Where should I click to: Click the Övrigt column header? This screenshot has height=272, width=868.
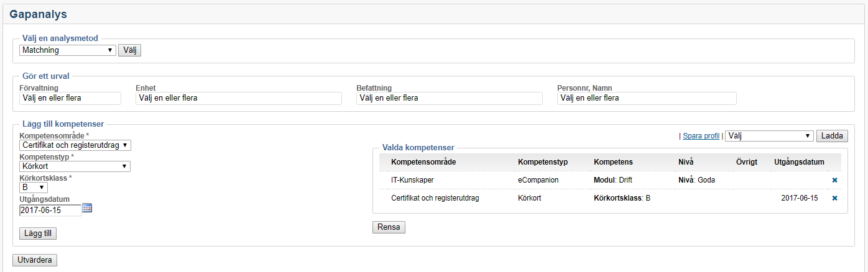tap(746, 162)
